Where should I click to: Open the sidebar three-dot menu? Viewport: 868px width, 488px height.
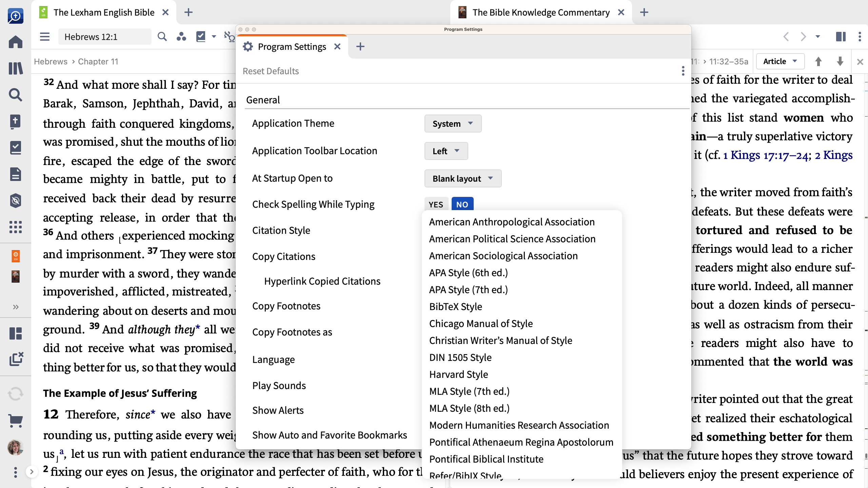16,472
